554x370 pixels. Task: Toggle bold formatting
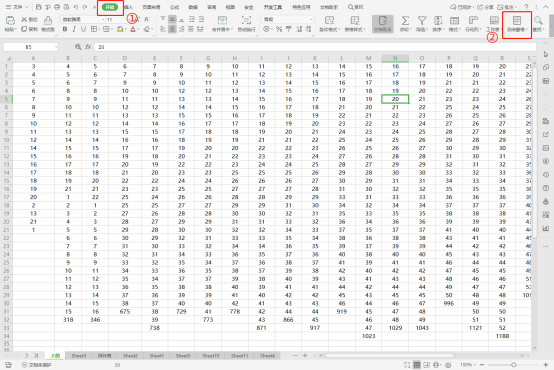coord(65,29)
